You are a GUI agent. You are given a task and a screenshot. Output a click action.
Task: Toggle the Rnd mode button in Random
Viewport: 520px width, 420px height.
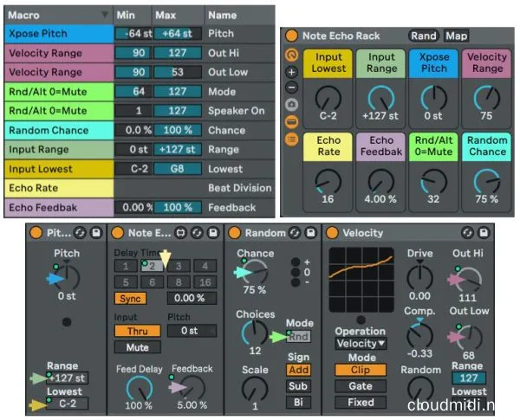click(298, 337)
